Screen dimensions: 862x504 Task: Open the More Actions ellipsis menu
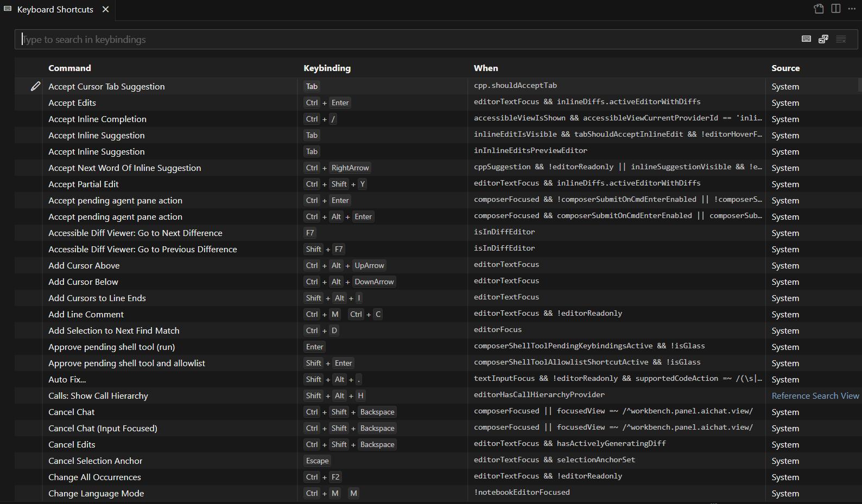[x=852, y=9]
